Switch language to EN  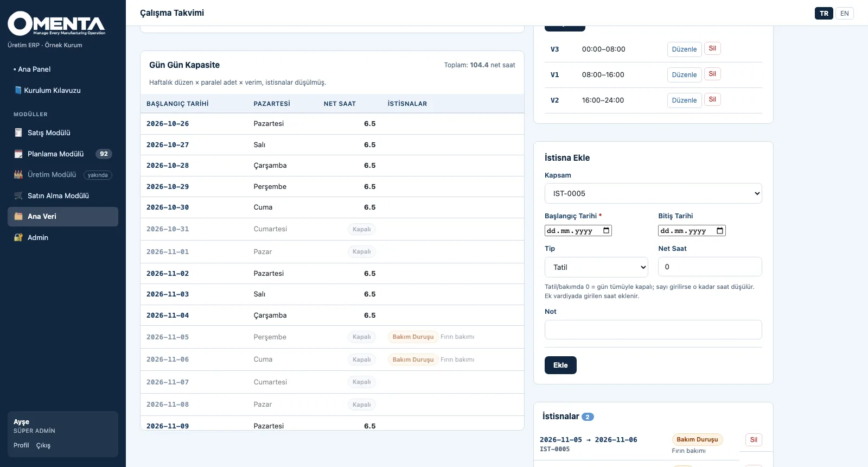click(x=845, y=14)
